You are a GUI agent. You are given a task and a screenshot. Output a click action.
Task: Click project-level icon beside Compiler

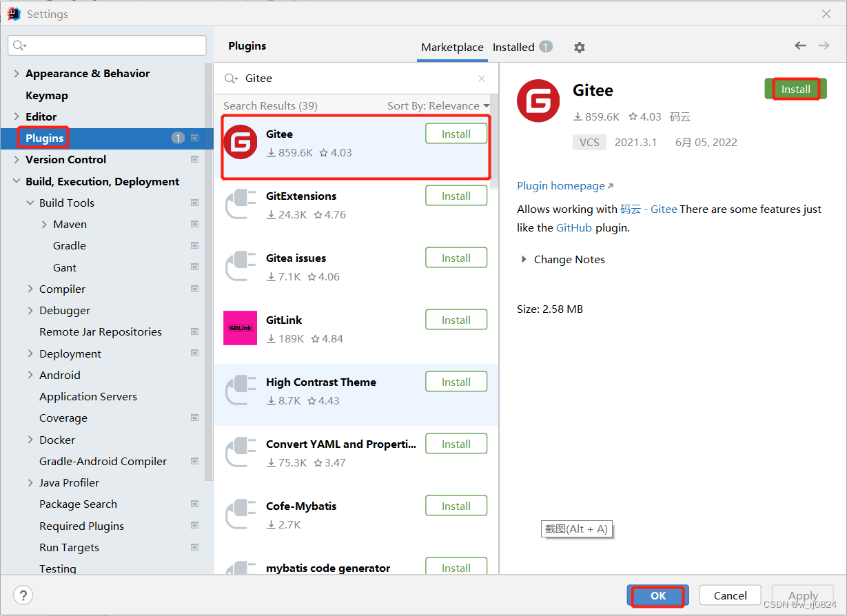tap(195, 289)
